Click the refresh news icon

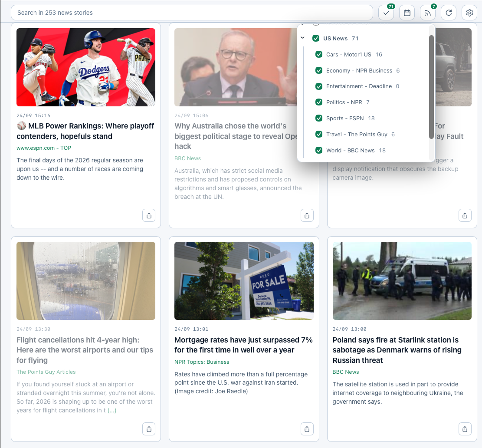(449, 13)
